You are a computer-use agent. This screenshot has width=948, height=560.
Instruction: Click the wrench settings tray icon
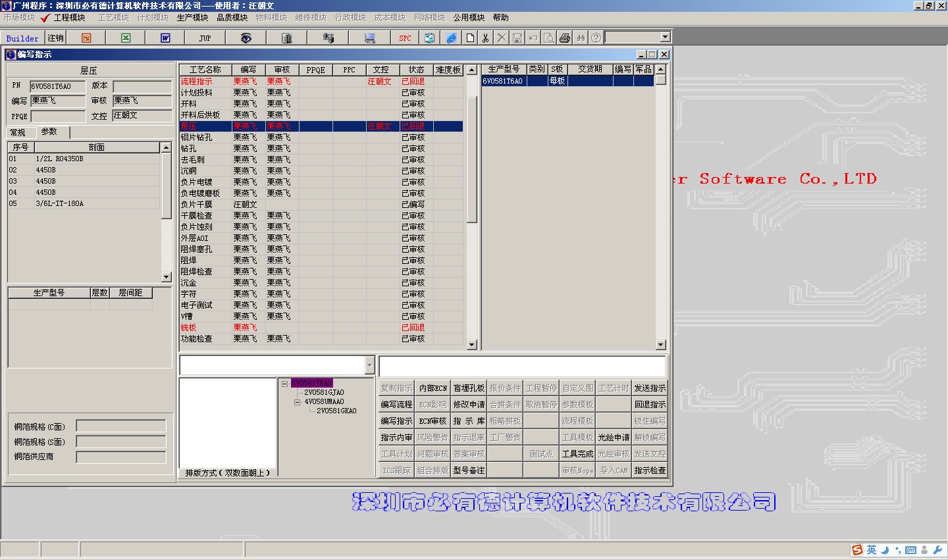pos(938,550)
